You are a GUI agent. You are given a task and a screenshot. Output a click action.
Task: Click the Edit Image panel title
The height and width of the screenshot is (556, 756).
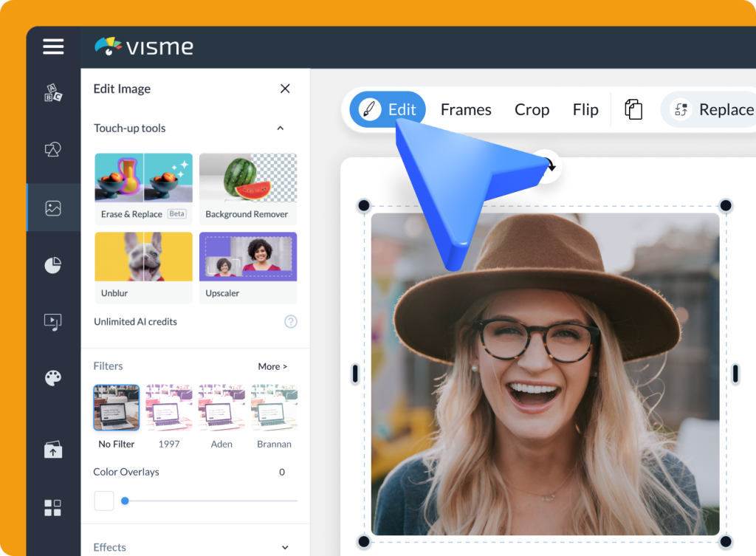[122, 89]
